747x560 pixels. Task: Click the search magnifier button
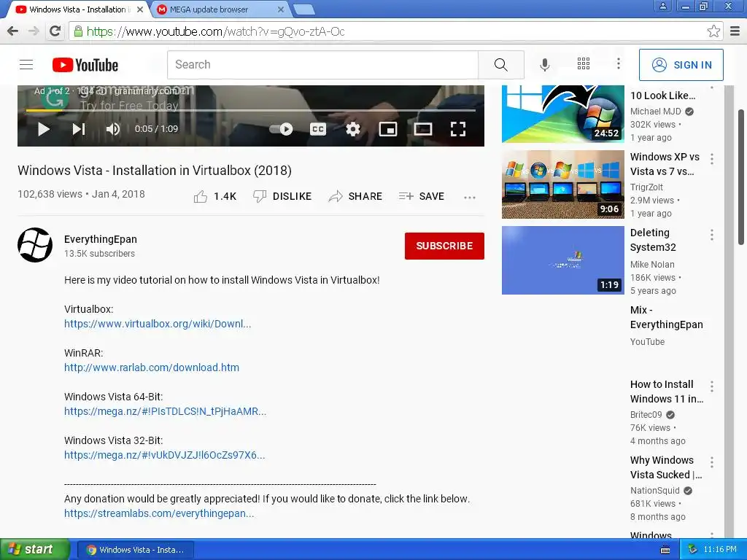tap(500, 65)
